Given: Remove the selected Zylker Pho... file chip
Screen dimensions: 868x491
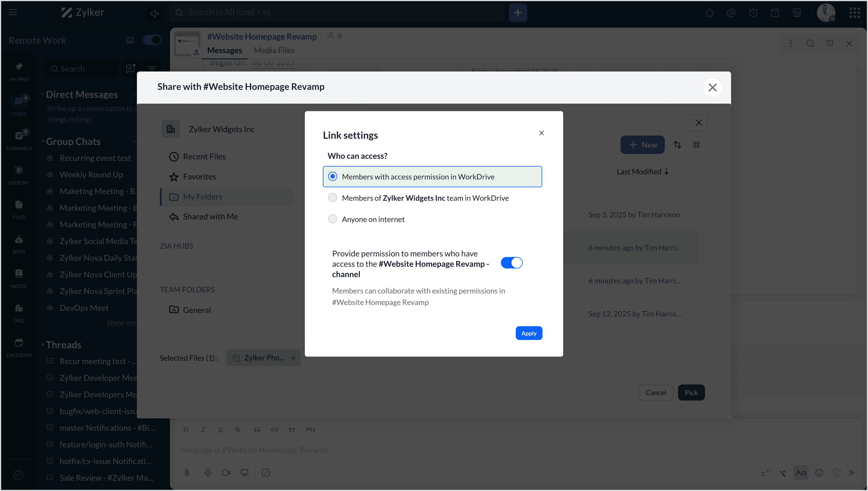Looking at the screenshot, I should (293, 358).
